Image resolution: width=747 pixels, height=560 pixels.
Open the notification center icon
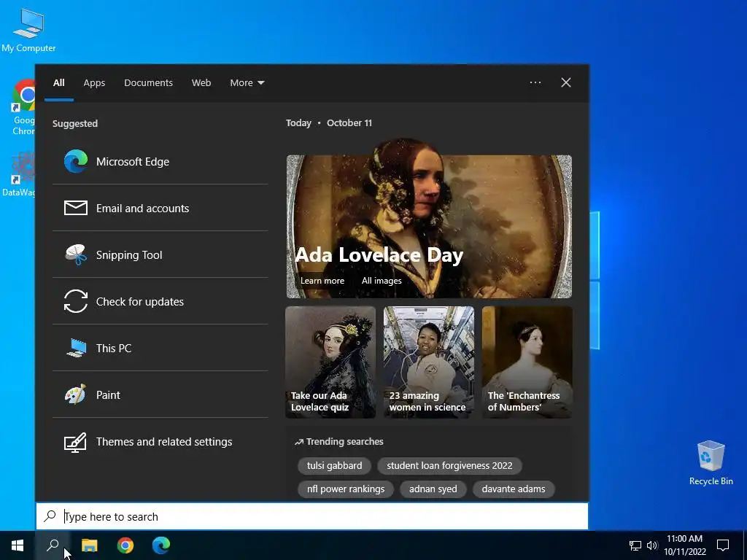pos(723,545)
